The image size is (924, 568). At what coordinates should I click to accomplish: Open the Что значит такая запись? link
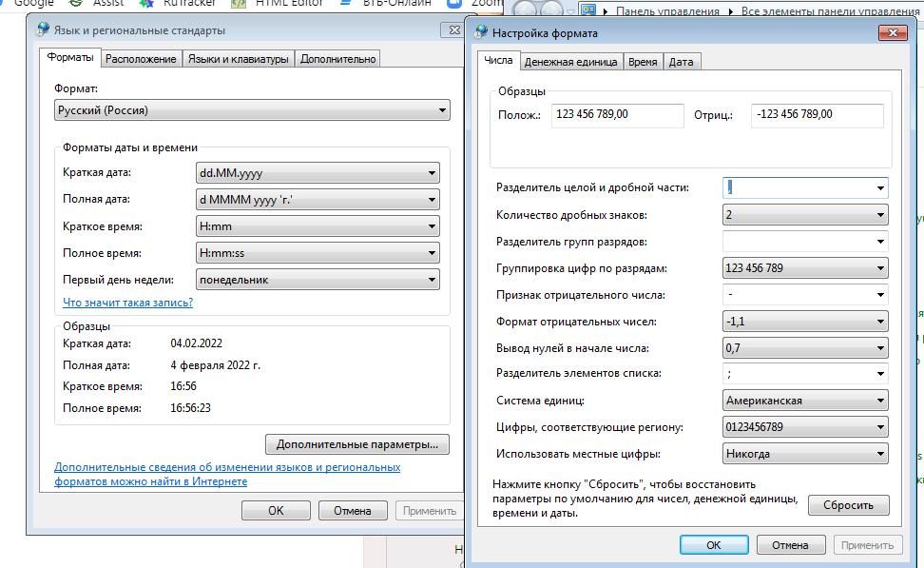point(127,303)
